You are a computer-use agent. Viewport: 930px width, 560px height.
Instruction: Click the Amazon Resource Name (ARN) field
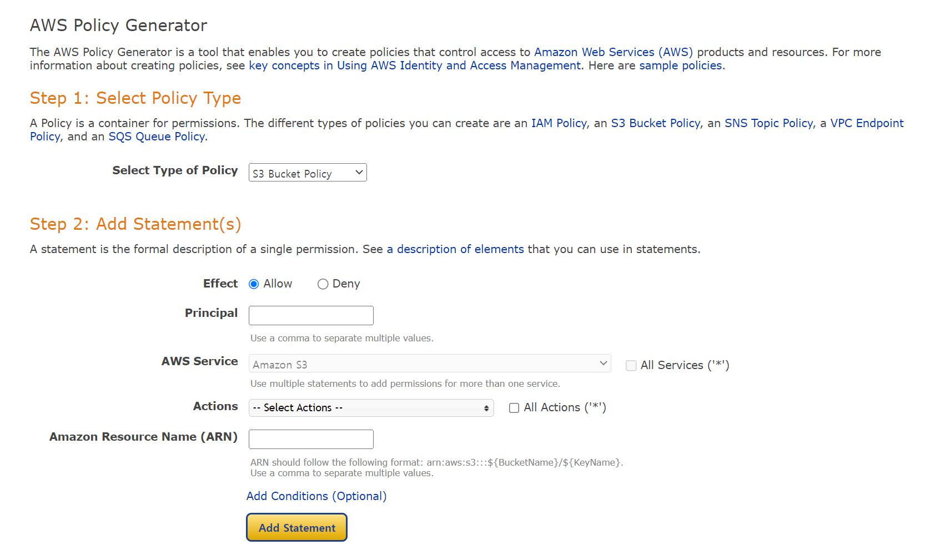[311, 439]
